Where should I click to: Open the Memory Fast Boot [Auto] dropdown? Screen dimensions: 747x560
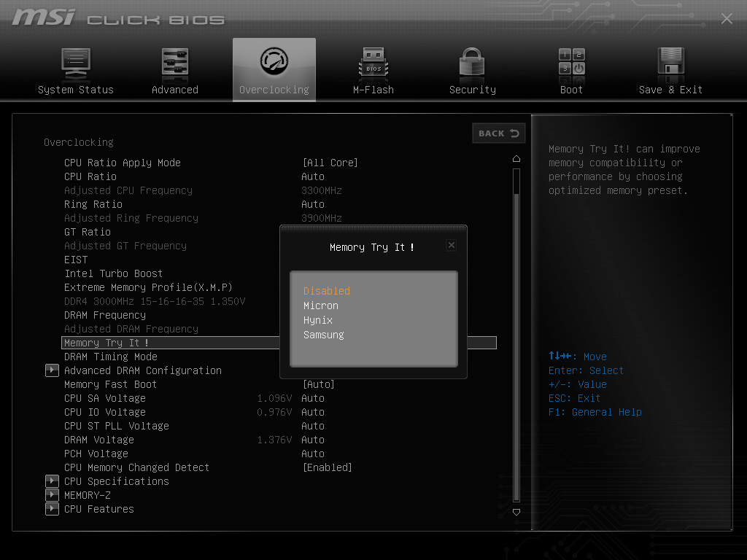pos(318,384)
